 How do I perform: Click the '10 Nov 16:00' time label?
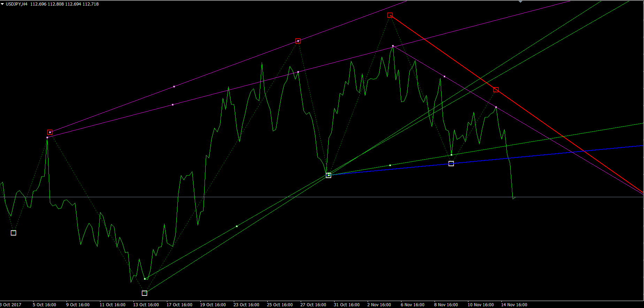point(481,305)
